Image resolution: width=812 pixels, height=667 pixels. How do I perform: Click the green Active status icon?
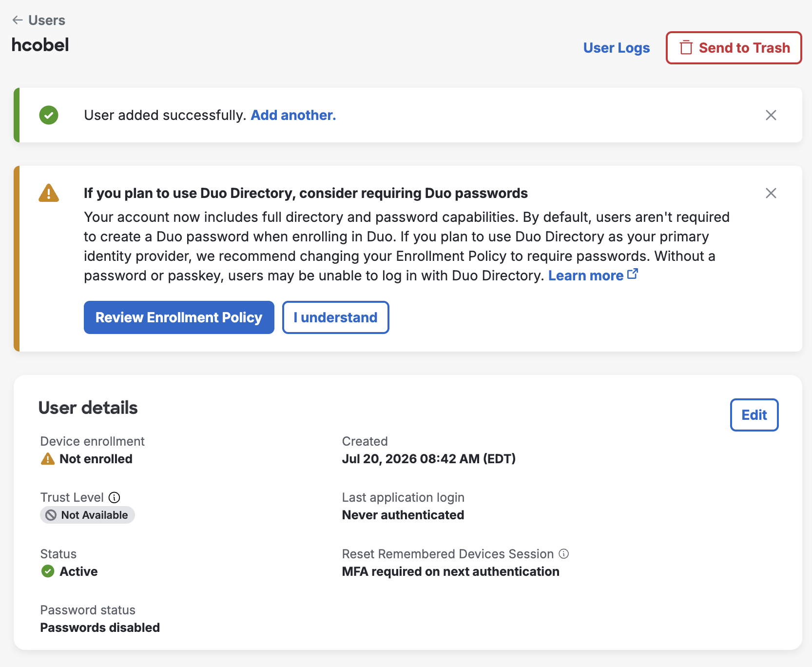tap(48, 571)
